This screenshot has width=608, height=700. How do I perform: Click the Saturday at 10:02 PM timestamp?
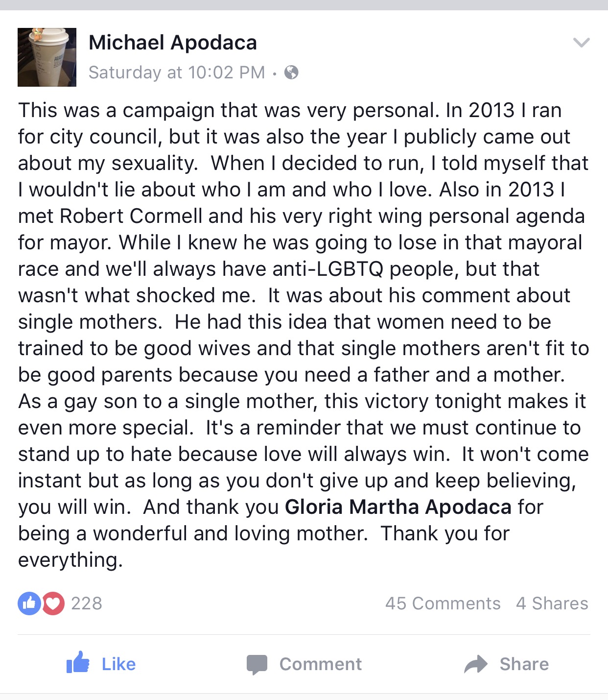pyautogui.click(x=177, y=72)
